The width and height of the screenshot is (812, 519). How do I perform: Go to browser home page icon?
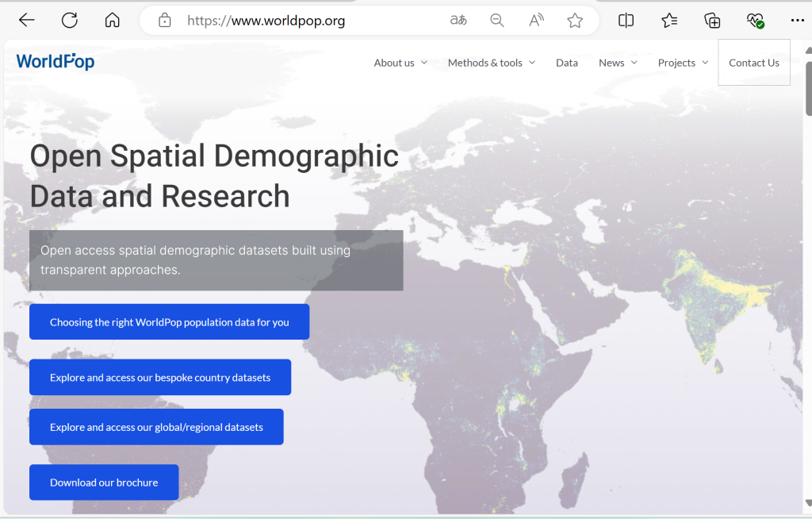click(x=113, y=21)
